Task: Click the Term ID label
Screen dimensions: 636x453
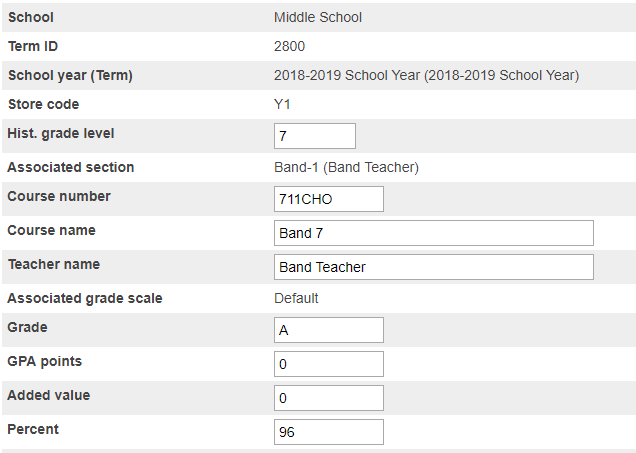Action: coord(35,46)
